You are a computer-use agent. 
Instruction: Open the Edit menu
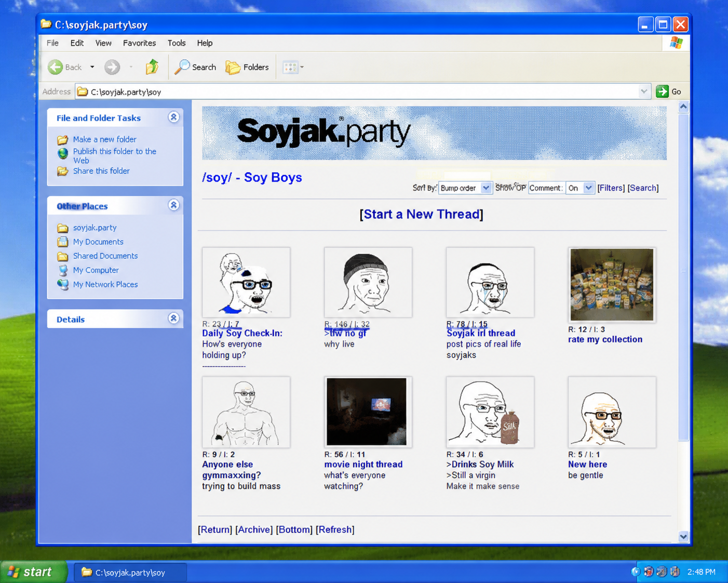click(77, 43)
